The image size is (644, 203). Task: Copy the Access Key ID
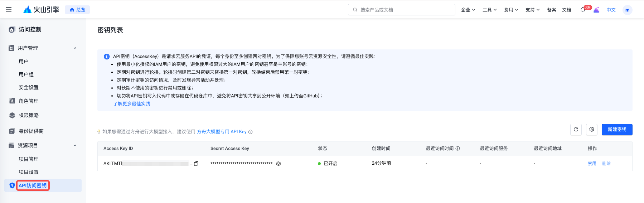coord(196,164)
